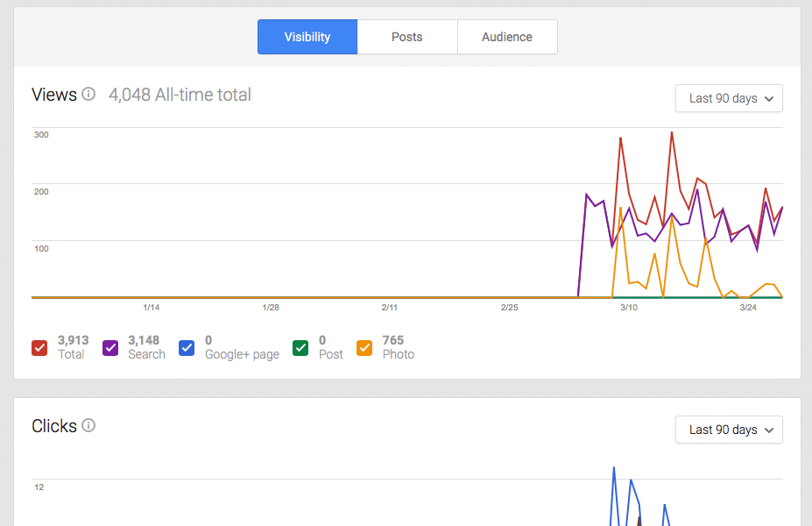Click the 4,048 All-time total text
This screenshot has height=526, width=812.
[180, 95]
